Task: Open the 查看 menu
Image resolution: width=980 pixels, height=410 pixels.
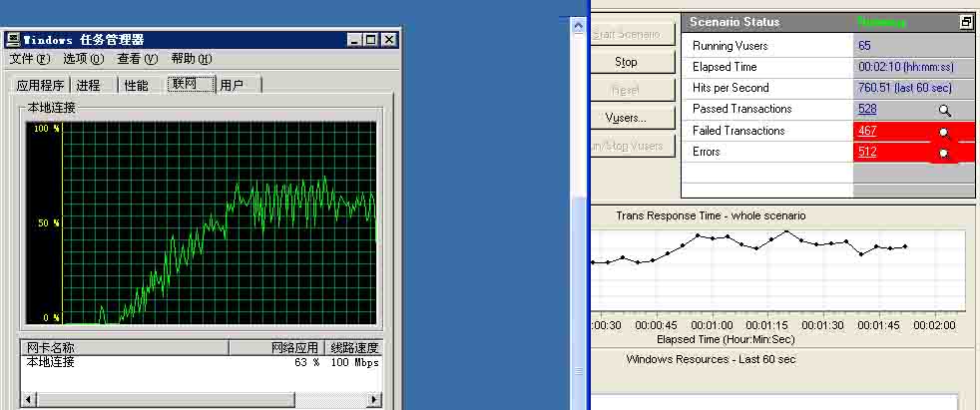Action: pos(137,59)
